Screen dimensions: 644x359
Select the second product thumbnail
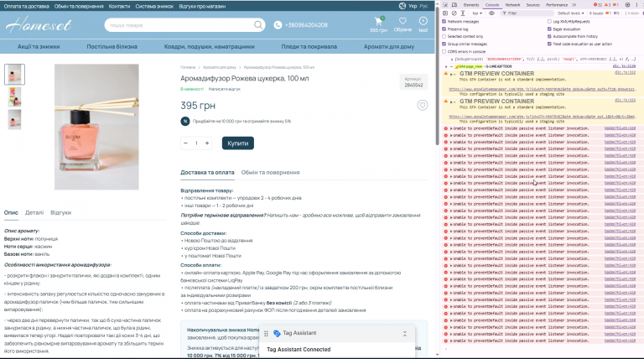coord(14,97)
